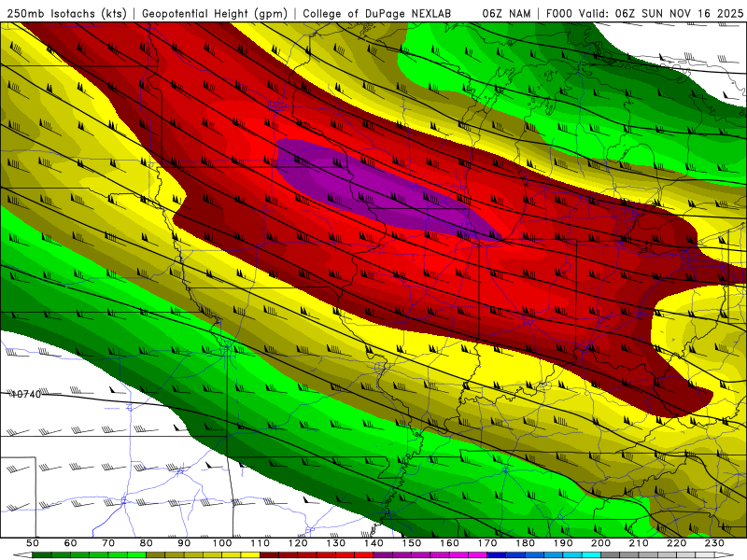The height and width of the screenshot is (560, 747).
Task: Click the '100' label on color scale
Action: click(222, 543)
